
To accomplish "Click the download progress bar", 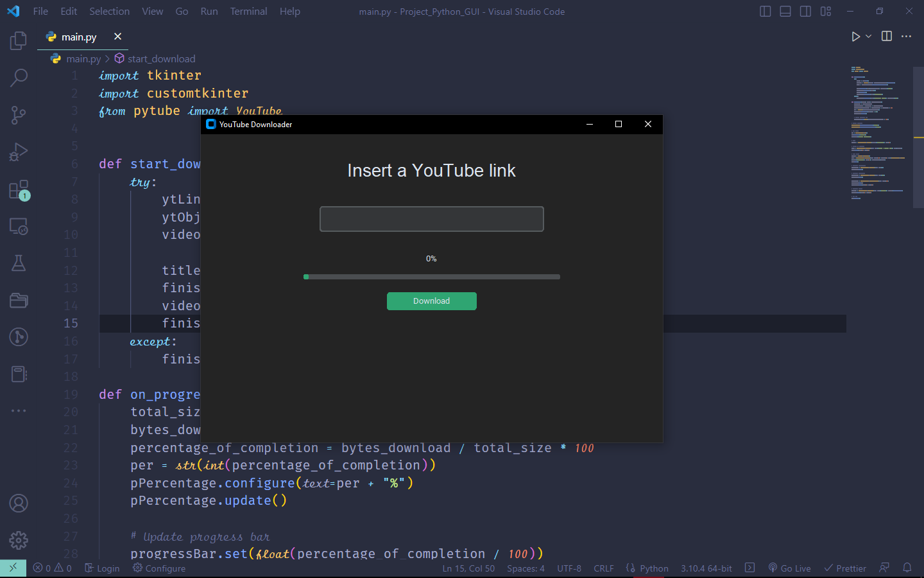I will point(432,277).
